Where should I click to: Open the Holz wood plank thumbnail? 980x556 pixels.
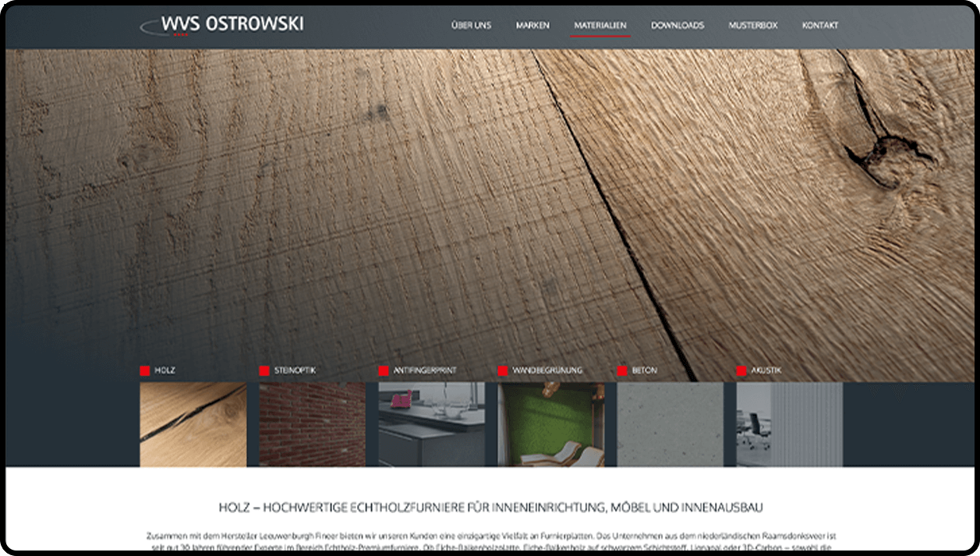tap(193, 424)
